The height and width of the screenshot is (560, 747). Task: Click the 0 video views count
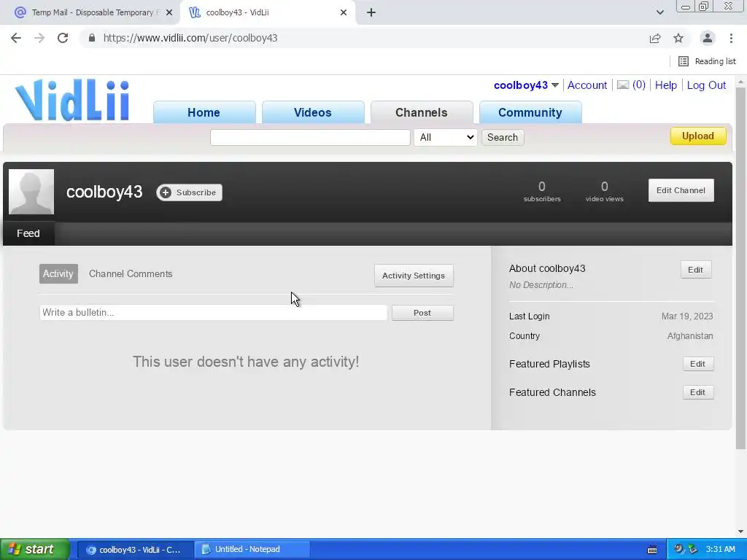605,192
